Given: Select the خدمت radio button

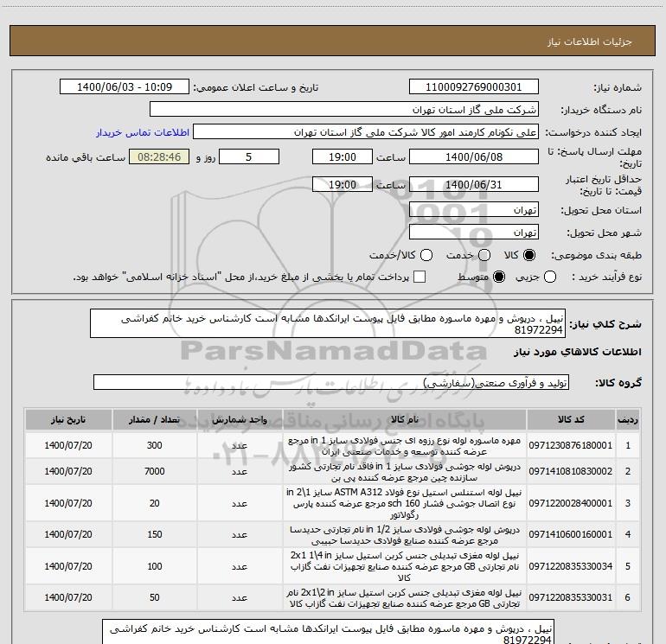Looking at the screenshot, I should [484, 255].
